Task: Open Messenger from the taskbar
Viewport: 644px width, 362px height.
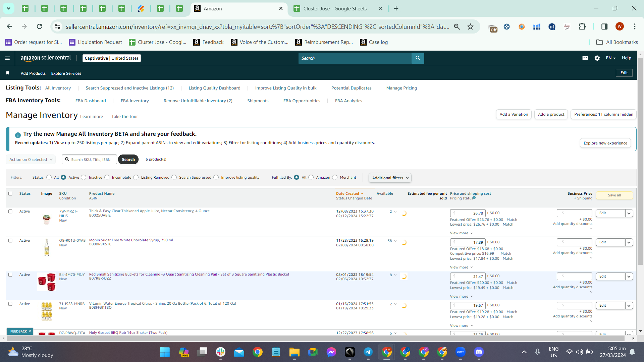Action: pos(331,352)
